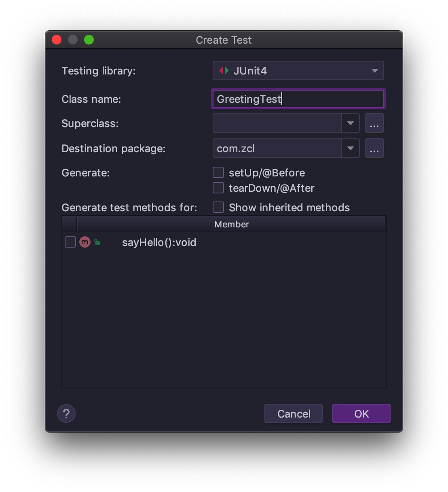Click the method icon beside sayHello
Screen dimensions: 448x492
pyautogui.click(x=85, y=242)
